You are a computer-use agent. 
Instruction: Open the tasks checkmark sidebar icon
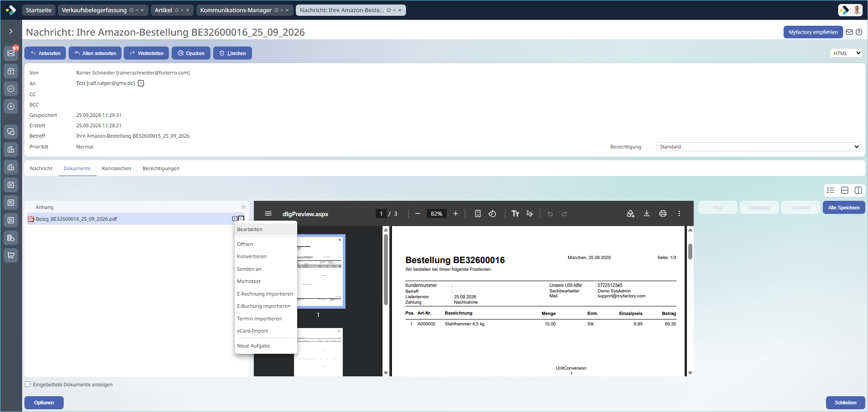[11, 88]
